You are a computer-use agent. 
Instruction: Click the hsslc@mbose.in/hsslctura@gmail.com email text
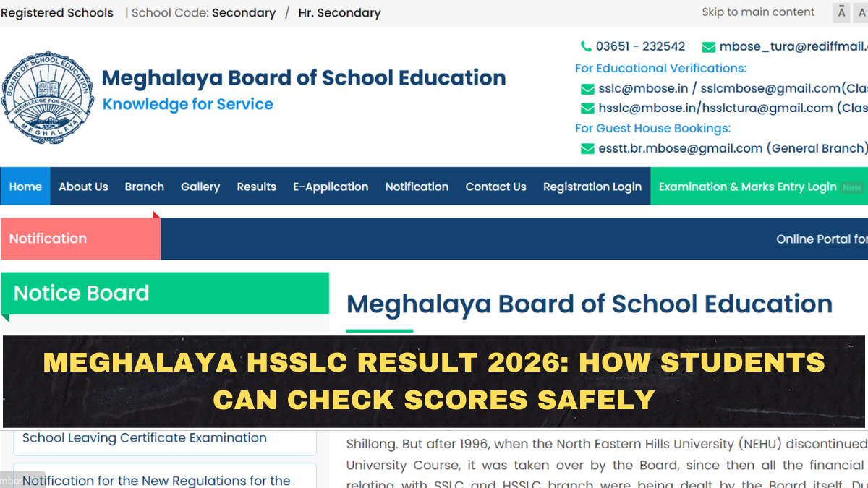tap(715, 108)
